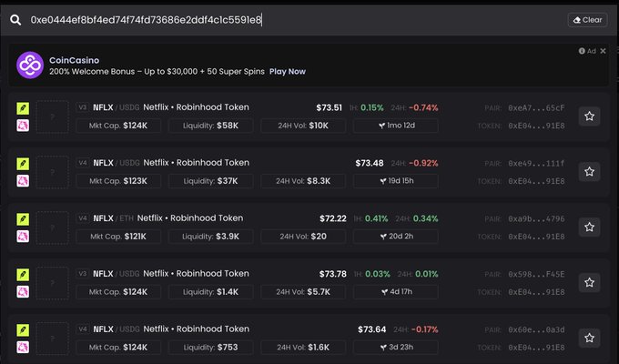This screenshot has height=364, width=619.
Task: Click Liquidity $58K box
Action: (x=211, y=126)
